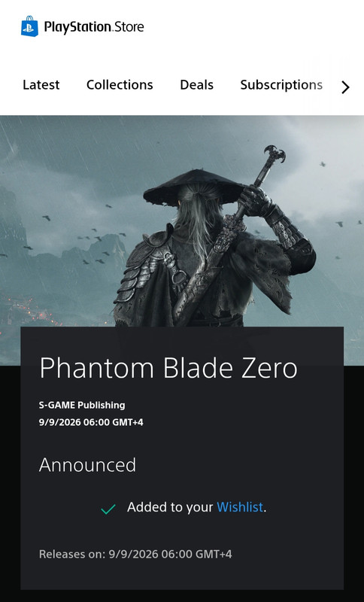Open the Collections tab
364x602 pixels.
click(x=120, y=85)
